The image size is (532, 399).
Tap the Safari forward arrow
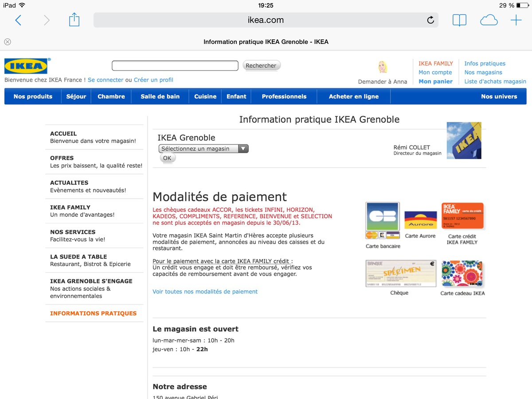click(47, 20)
